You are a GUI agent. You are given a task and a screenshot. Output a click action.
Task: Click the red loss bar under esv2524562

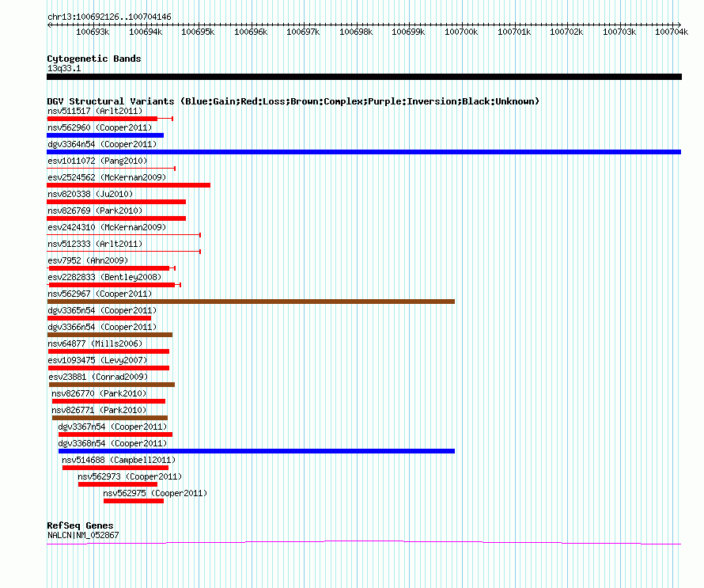pyautogui.click(x=128, y=185)
